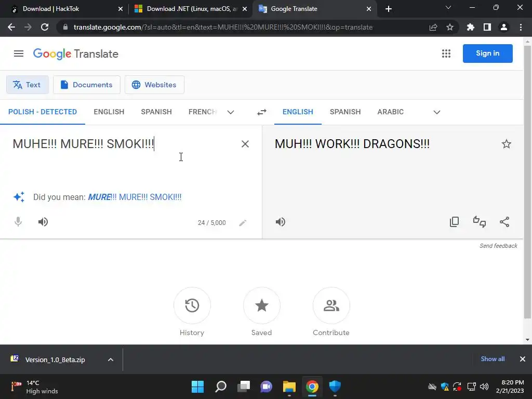The height and width of the screenshot is (399, 532).
Task: Close the Download .NET tab
Action: (x=245, y=9)
